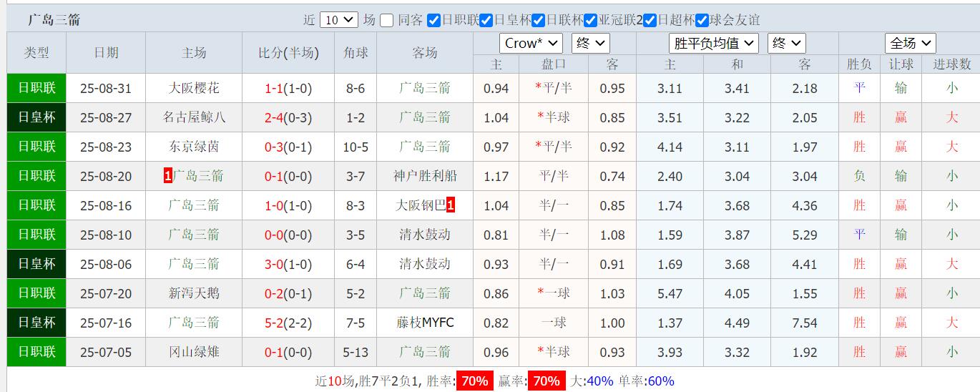Uncheck the 日职联 league filter
The height and width of the screenshot is (392, 980).
tap(433, 21)
